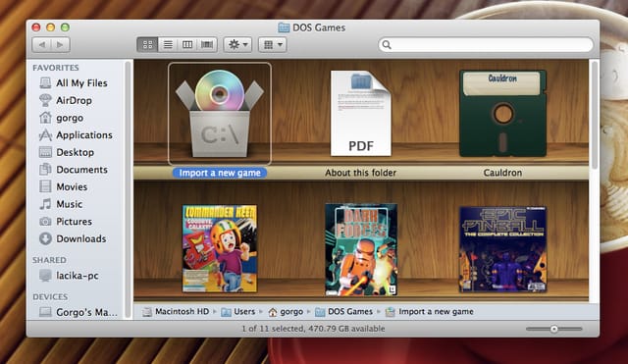
Task: Open AirDrop in the sidebar
Action: point(66,100)
